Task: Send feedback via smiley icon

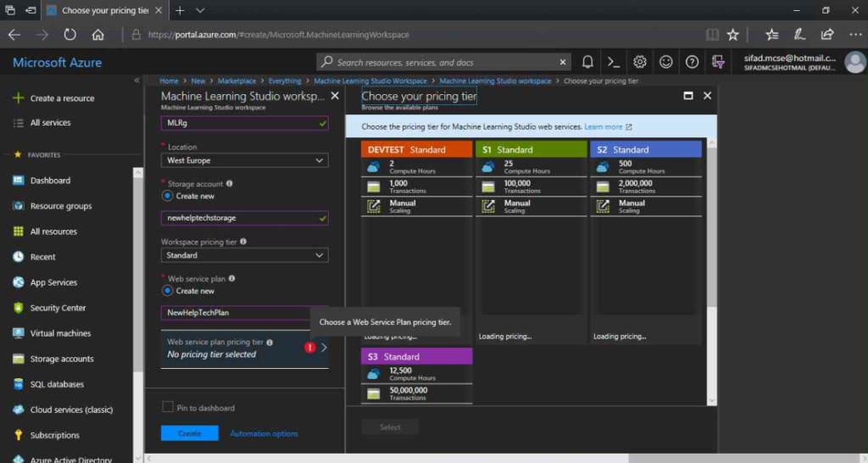Action: pos(666,62)
